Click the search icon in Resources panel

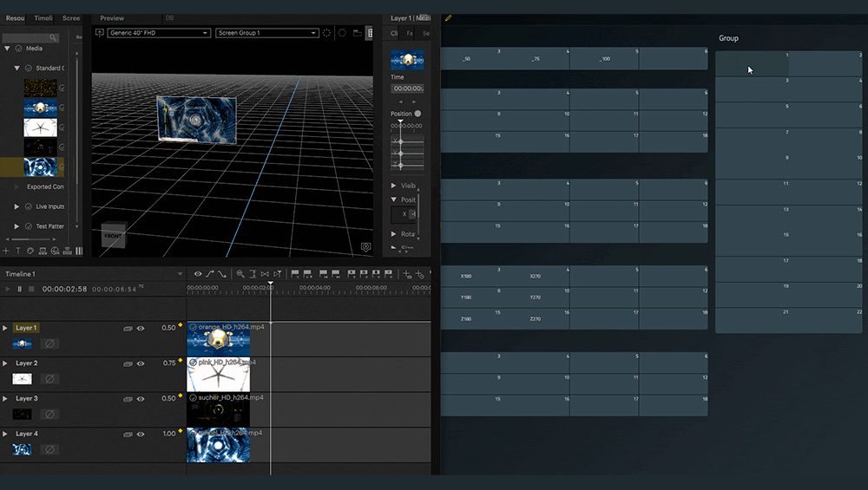(x=53, y=38)
